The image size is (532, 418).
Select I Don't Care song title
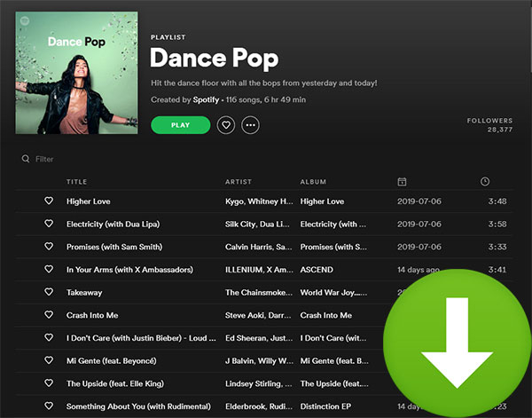point(141,338)
